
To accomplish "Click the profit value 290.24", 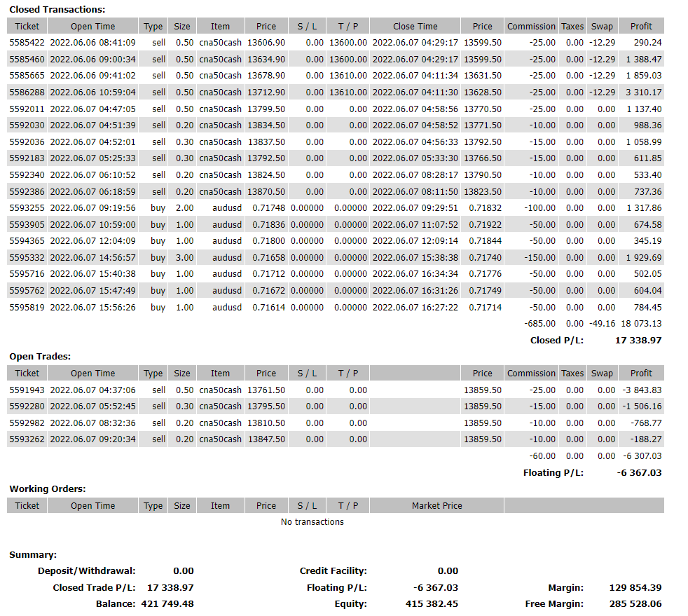I will pos(647,43).
